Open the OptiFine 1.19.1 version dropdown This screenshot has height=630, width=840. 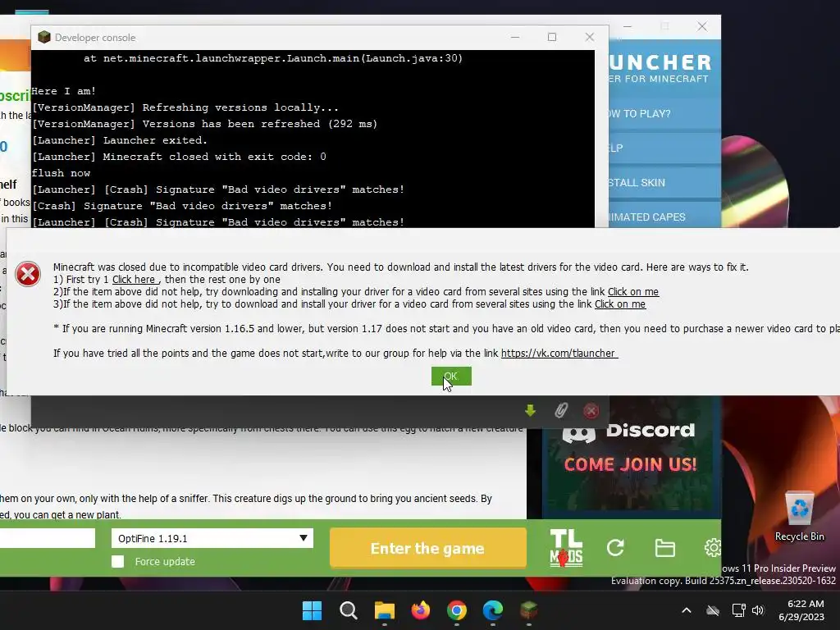point(212,538)
